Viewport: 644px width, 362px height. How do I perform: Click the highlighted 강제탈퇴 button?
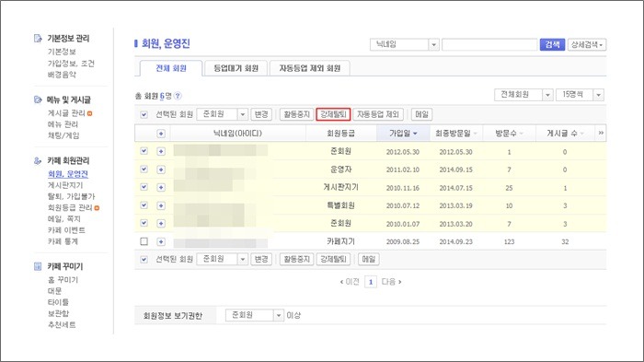click(x=333, y=114)
